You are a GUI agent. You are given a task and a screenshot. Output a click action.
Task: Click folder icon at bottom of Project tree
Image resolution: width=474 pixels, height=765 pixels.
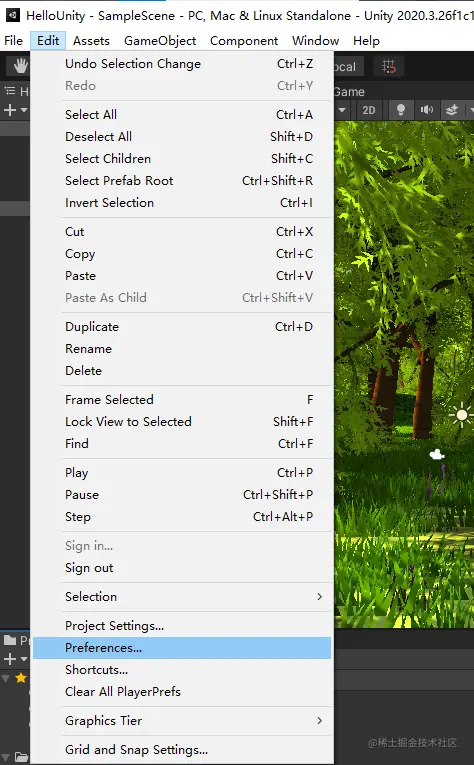point(21,757)
